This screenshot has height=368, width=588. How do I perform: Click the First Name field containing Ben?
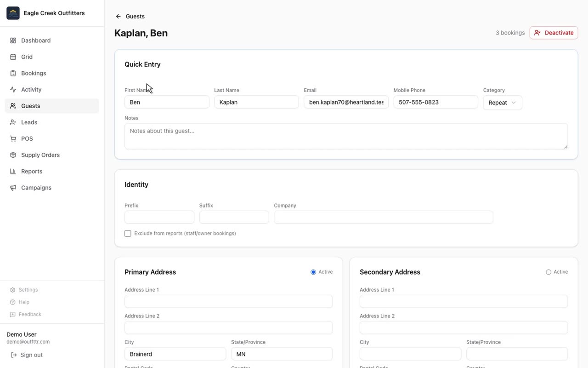coord(167,102)
